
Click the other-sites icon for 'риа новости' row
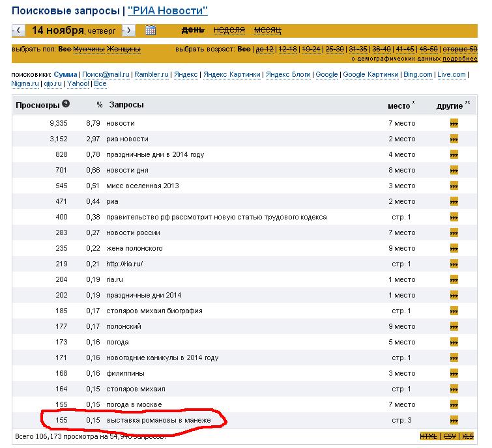[x=454, y=139]
